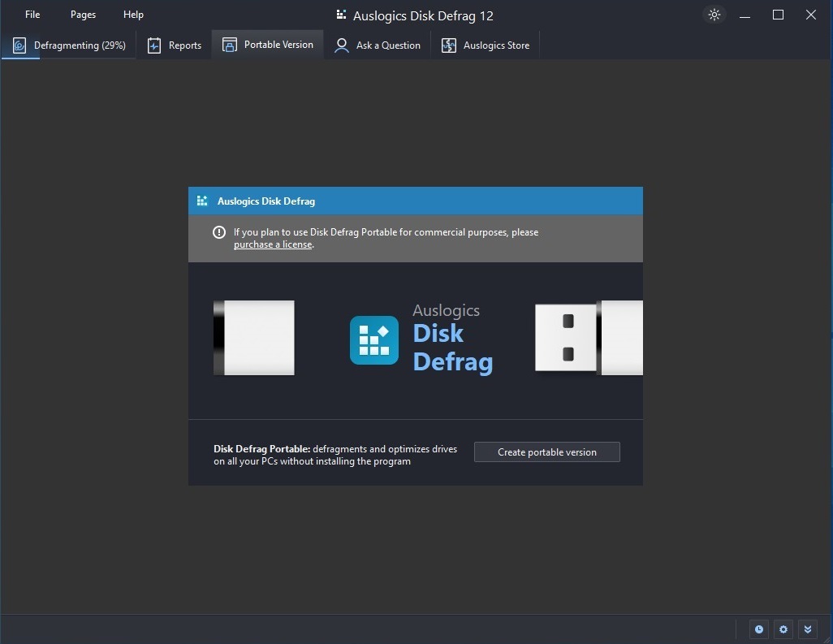
Task: Click the USB cap image on left
Action: click(254, 338)
